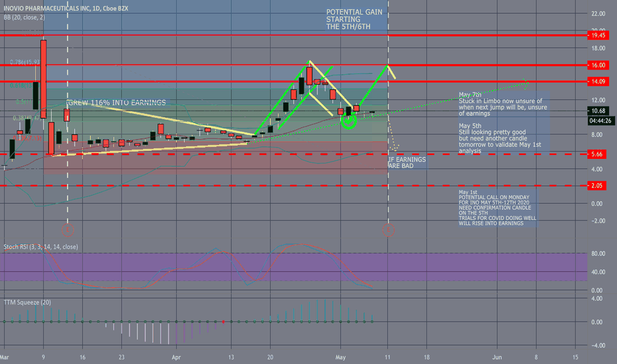The image size is (617, 364).
Task: Select the 'IF EARNINGS ARE BAD' annotation
Action: [x=407, y=163]
